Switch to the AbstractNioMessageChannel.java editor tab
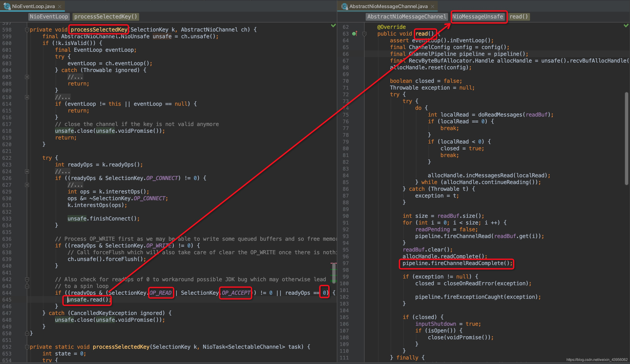 (x=388, y=6)
